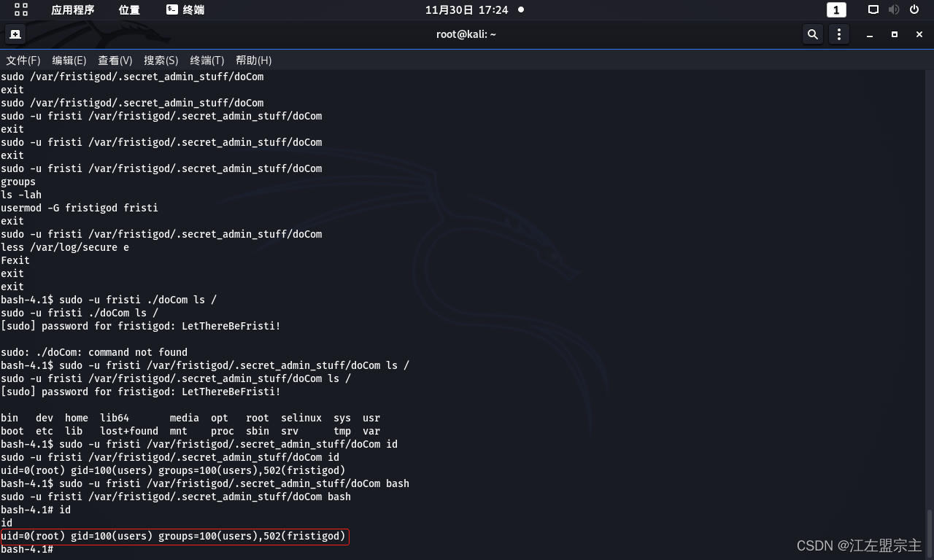Click the window title root@kali: ~

[466, 34]
